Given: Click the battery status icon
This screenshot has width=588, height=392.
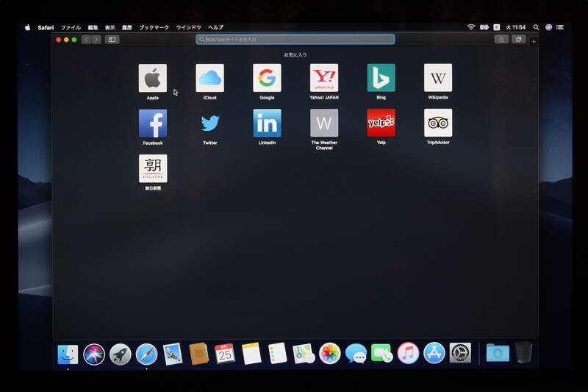Looking at the screenshot, I should (x=484, y=27).
